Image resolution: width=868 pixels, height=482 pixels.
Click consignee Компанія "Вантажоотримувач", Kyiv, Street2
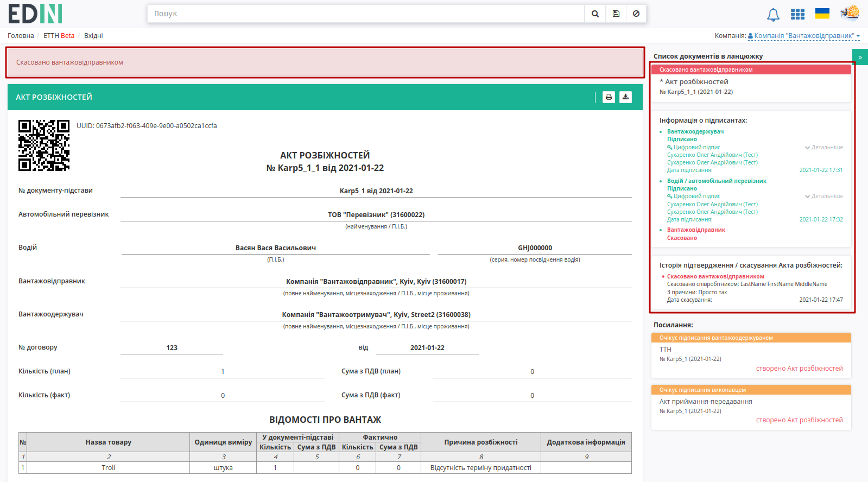pos(376,315)
